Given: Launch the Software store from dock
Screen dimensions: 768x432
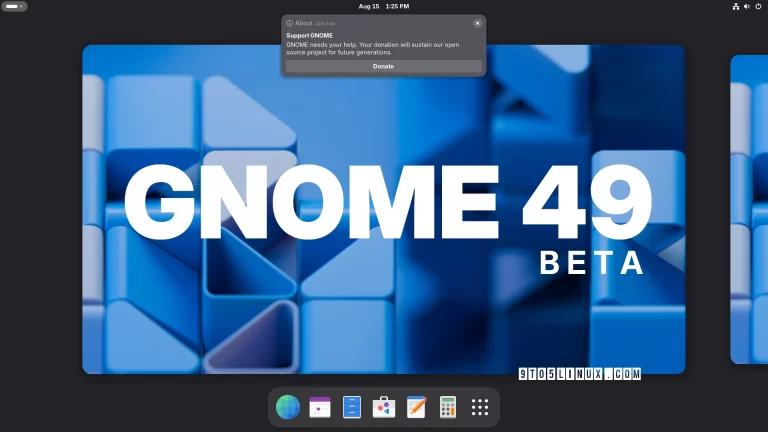Looking at the screenshot, I should pos(384,407).
